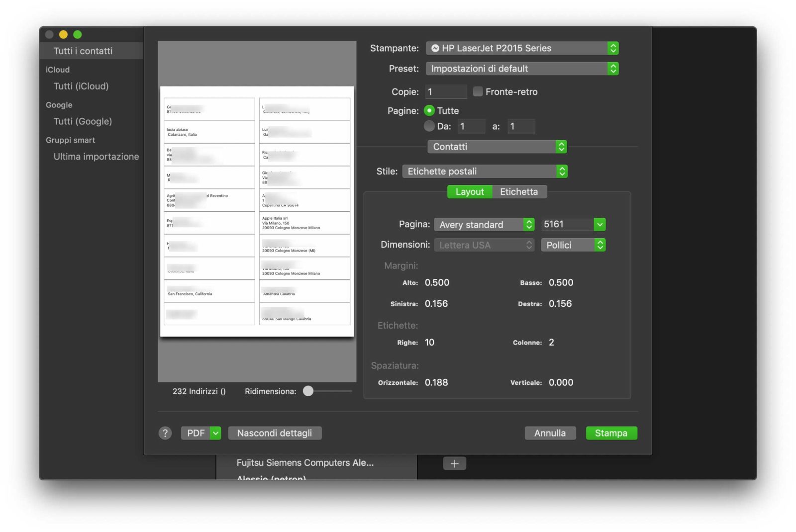Open the Pollici units dropdown
The image size is (796, 532).
pyautogui.click(x=573, y=245)
